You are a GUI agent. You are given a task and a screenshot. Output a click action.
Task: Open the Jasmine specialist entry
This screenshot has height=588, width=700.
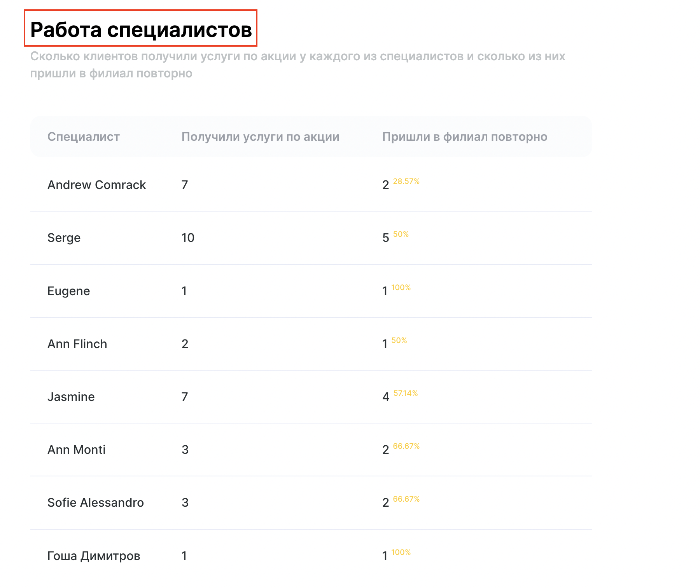click(x=71, y=397)
